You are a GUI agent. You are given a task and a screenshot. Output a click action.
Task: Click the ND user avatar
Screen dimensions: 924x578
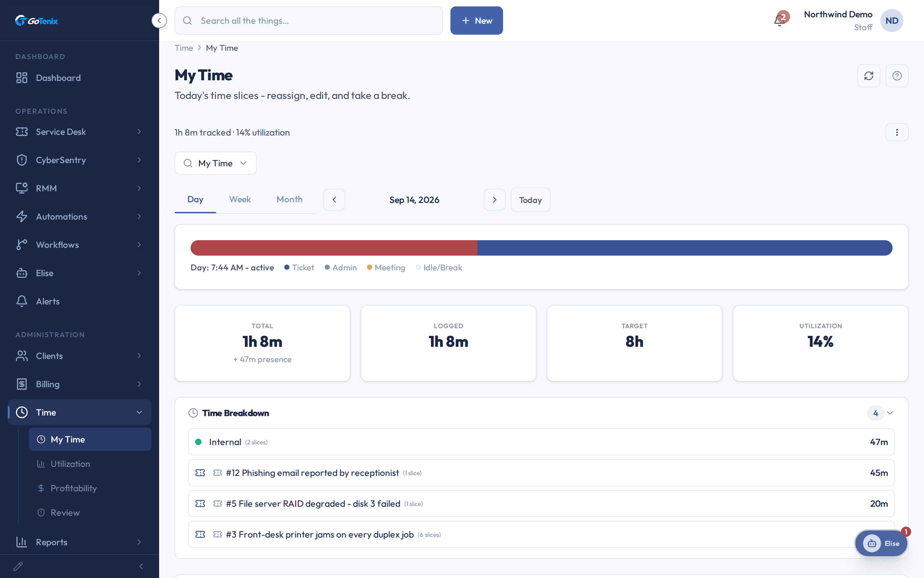click(892, 21)
